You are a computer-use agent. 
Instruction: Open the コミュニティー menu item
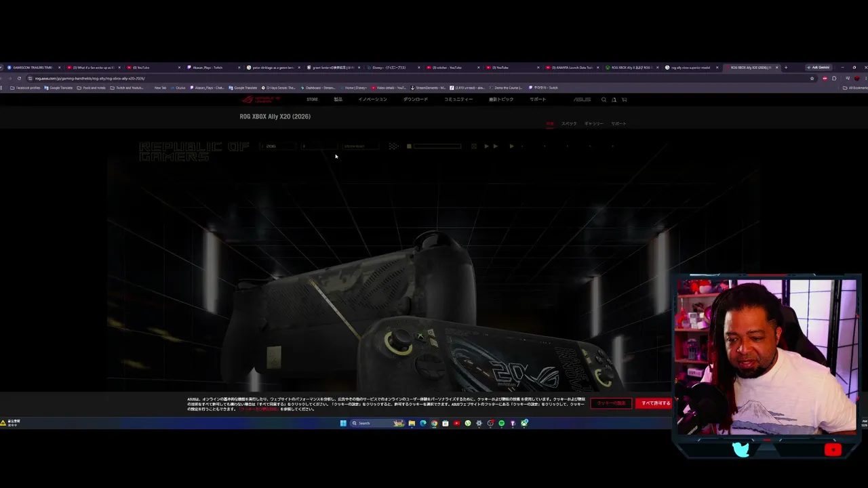pyautogui.click(x=458, y=100)
